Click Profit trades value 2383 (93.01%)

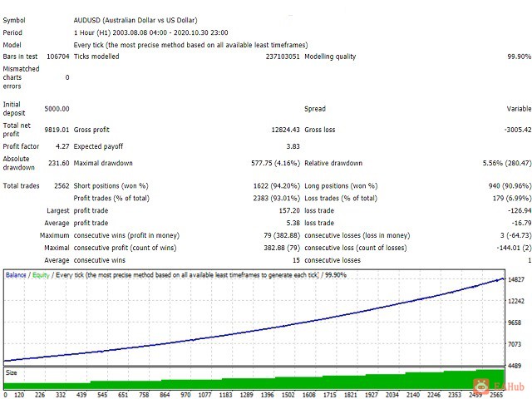277,198
